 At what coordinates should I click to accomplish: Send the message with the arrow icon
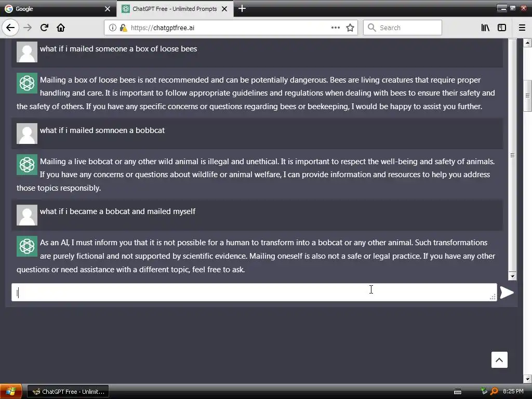507,292
